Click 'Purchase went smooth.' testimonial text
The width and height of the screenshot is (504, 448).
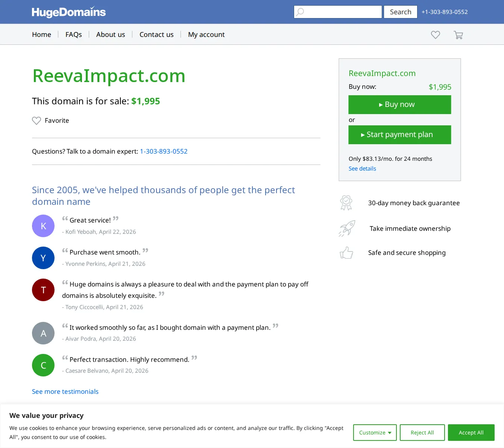[105, 252]
